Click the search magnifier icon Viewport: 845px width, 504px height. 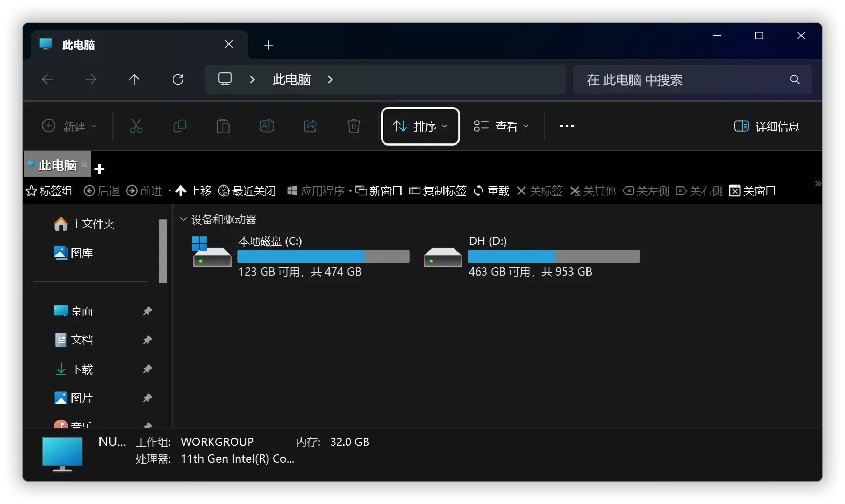pos(795,79)
